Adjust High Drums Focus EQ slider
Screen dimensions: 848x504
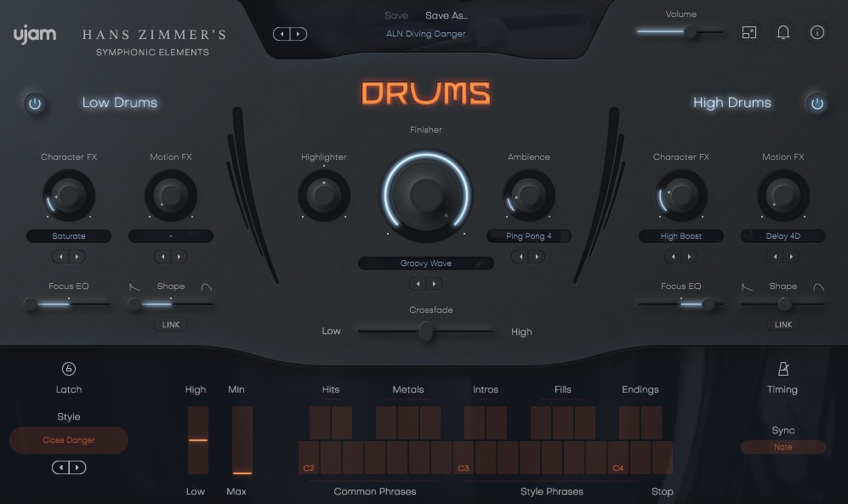pyautogui.click(x=681, y=304)
